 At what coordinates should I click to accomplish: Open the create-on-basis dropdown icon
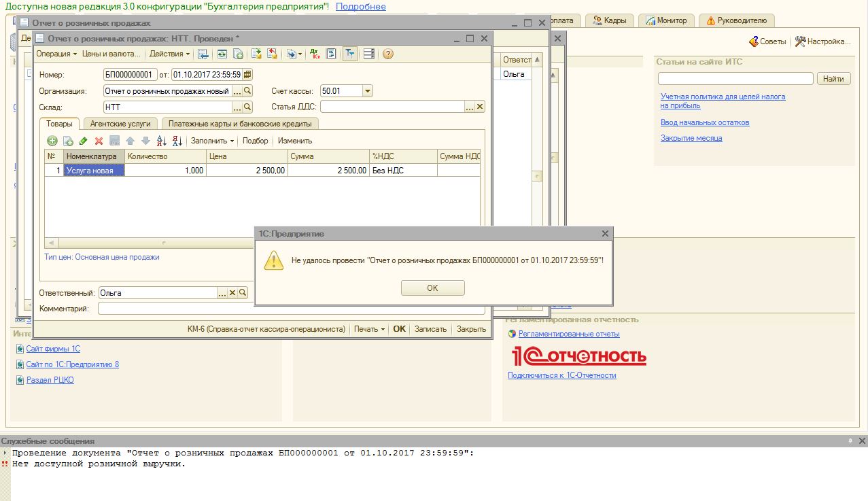pos(294,54)
